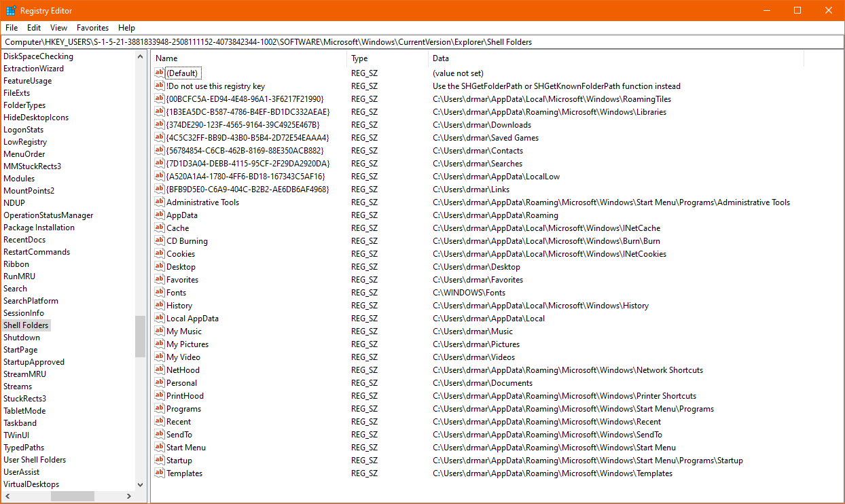Click the string icon beside Favorites value
845x504 pixels.
tap(160, 279)
